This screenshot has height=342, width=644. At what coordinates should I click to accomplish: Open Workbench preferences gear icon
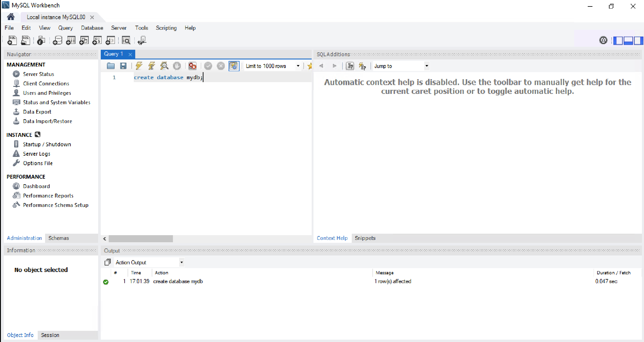click(x=603, y=40)
